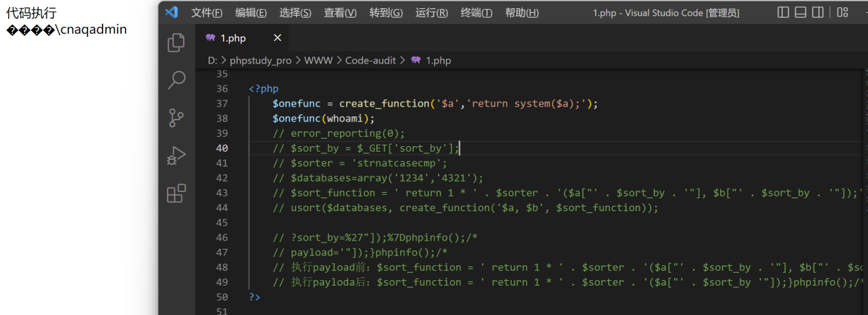Image resolution: width=868 pixels, height=315 pixels.
Task: Click 代码执行 heading in browser page
Action: [x=31, y=13]
